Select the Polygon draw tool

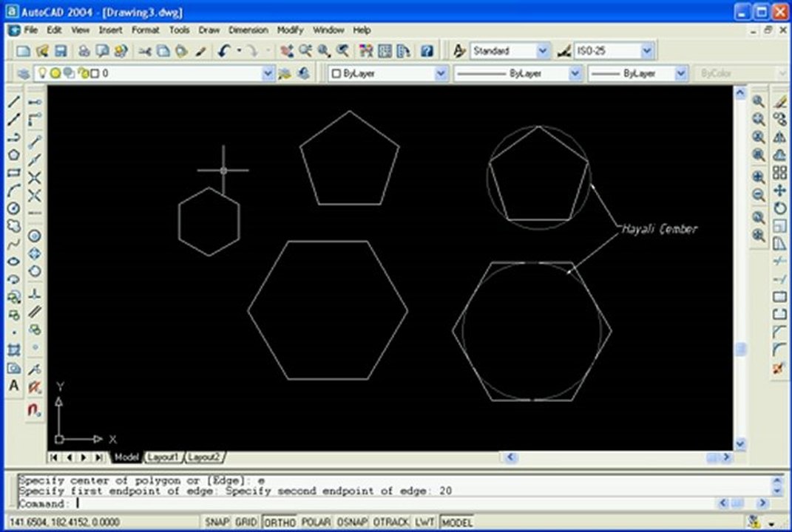coord(13,155)
